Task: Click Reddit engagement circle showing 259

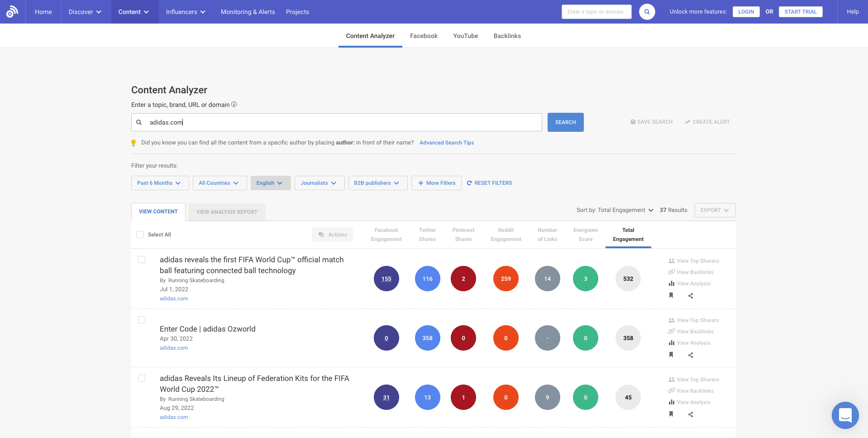Action: [506, 279]
